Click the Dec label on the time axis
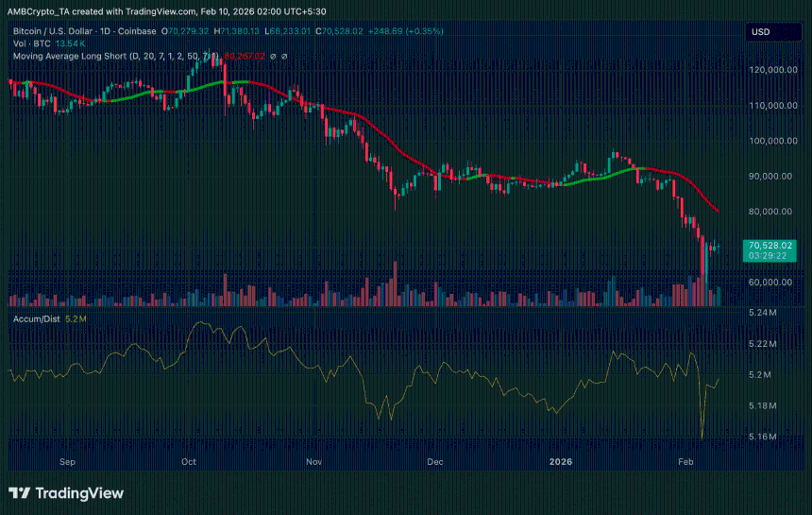The image size is (812, 515). (435, 462)
